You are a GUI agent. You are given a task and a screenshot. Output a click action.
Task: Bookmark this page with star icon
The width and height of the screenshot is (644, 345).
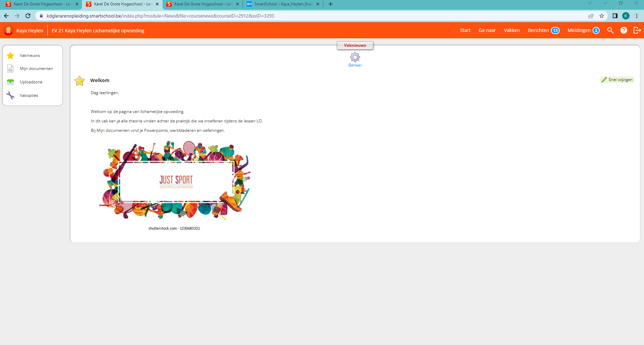point(602,16)
